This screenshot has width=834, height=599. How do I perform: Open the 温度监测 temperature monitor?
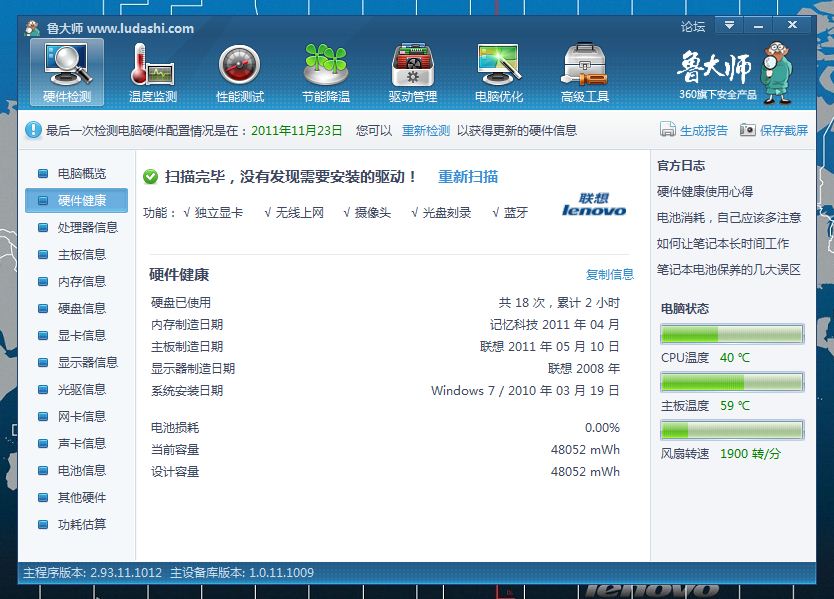click(x=153, y=72)
